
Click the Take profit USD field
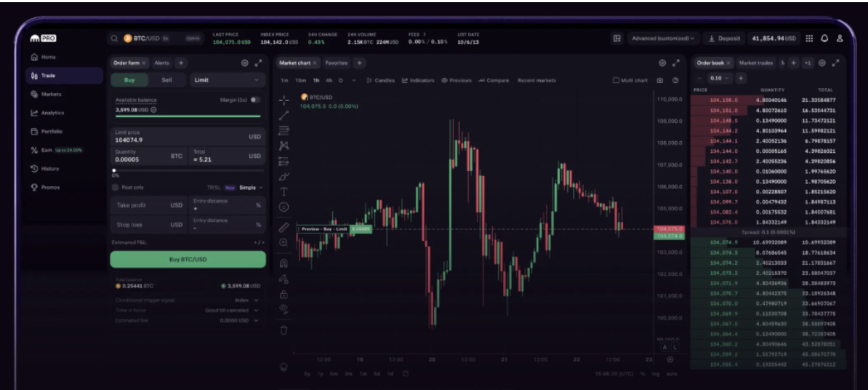point(149,205)
